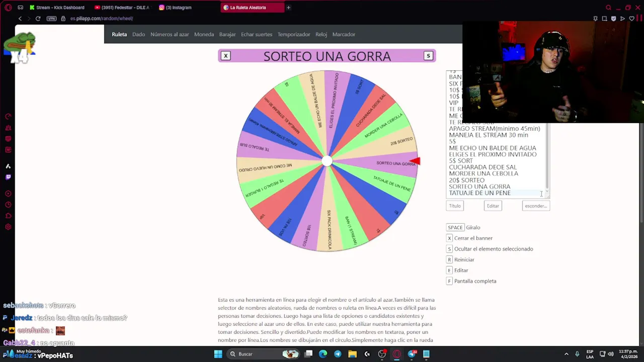The height and width of the screenshot is (362, 644).
Task: Open the Temporizador tool
Action: point(294,34)
